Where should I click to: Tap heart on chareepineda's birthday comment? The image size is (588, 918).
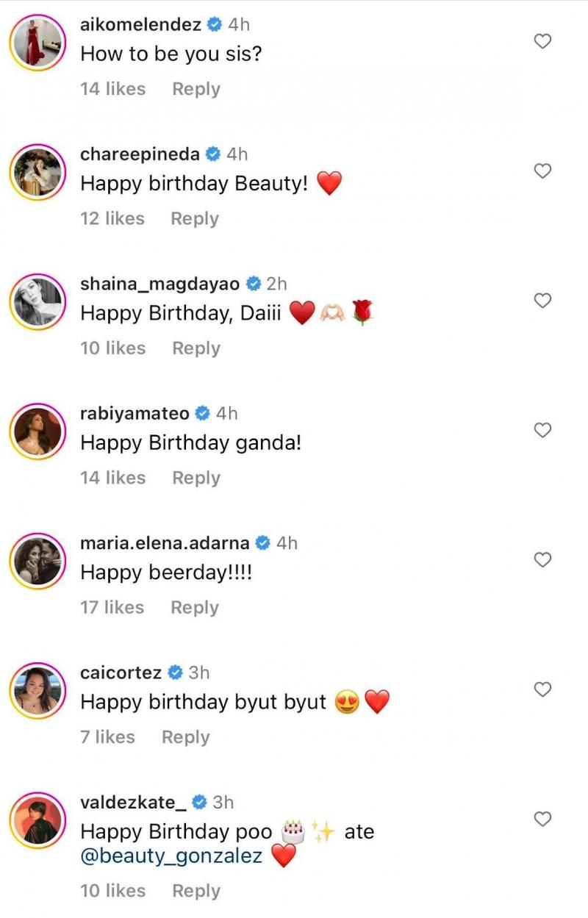(542, 171)
